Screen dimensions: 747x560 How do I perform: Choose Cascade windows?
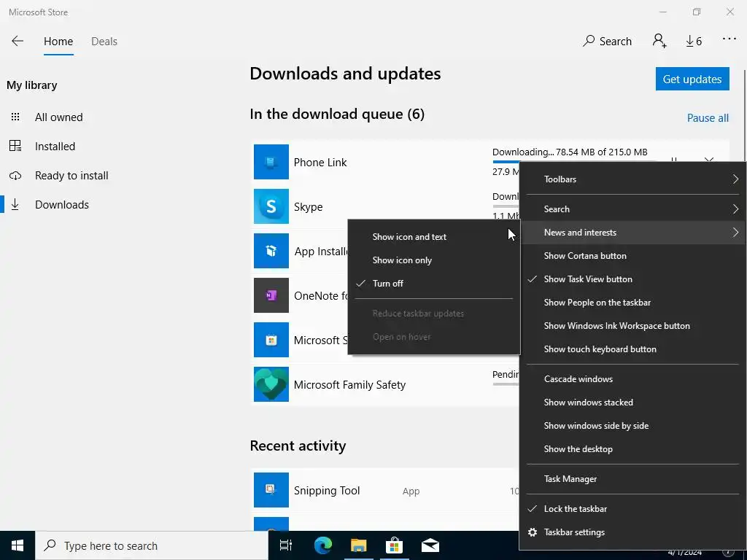pos(632,379)
